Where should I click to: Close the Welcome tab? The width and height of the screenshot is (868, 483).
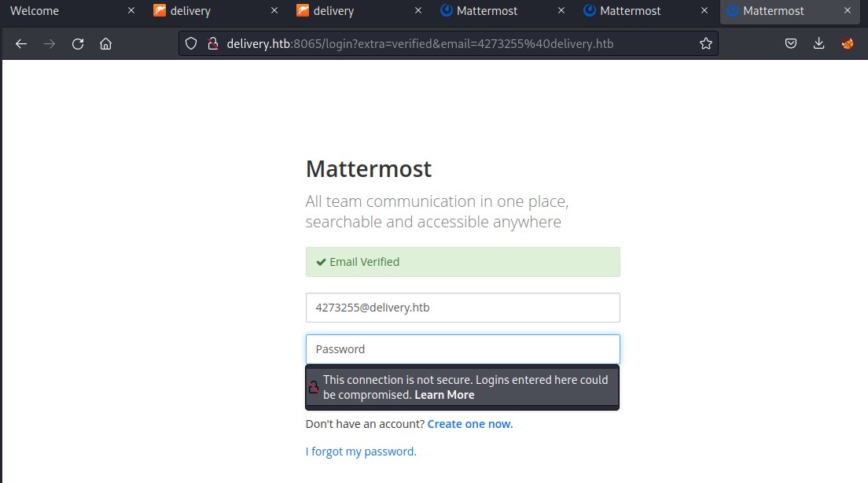pos(131,11)
